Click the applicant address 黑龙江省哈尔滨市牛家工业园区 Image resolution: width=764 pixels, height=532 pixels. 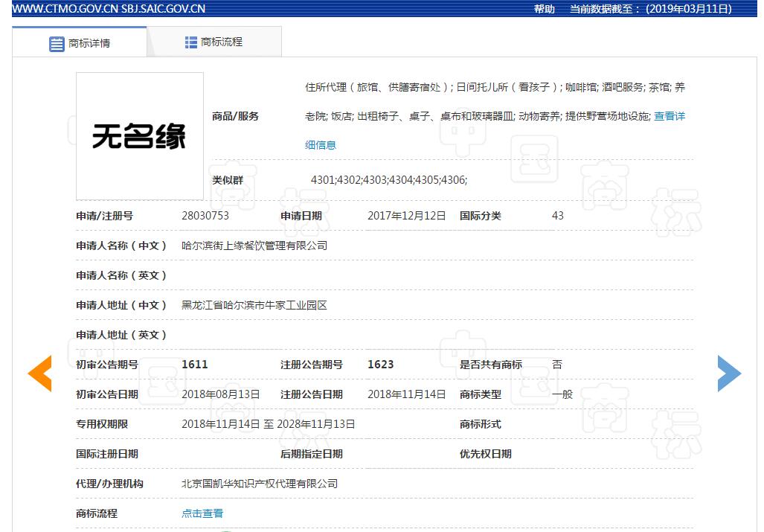tap(254, 305)
